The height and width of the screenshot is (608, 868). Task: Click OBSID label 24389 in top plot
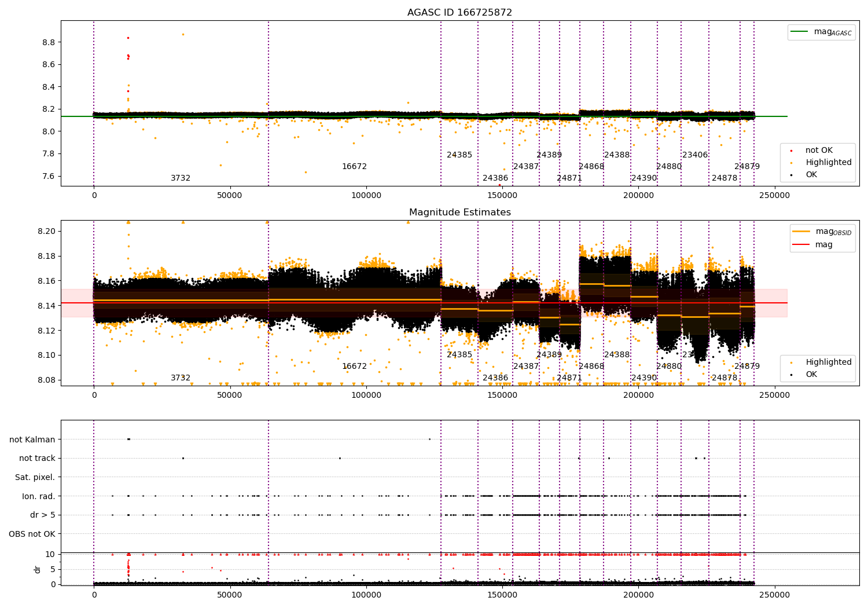click(x=549, y=155)
